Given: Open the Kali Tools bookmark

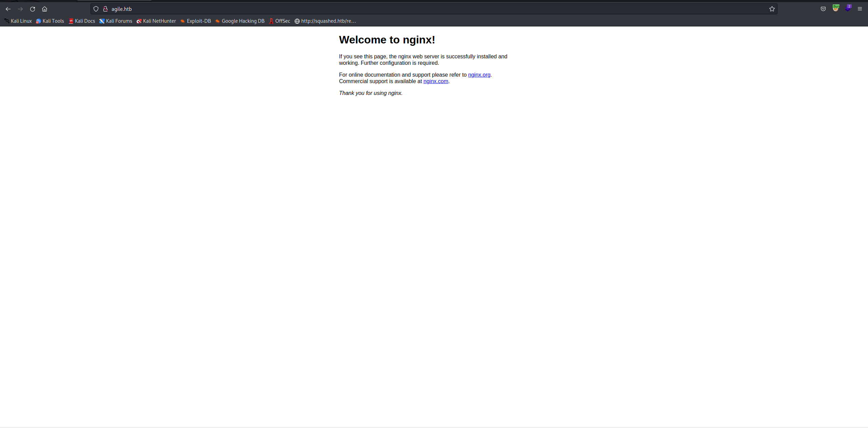Looking at the screenshot, I should coord(53,21).
